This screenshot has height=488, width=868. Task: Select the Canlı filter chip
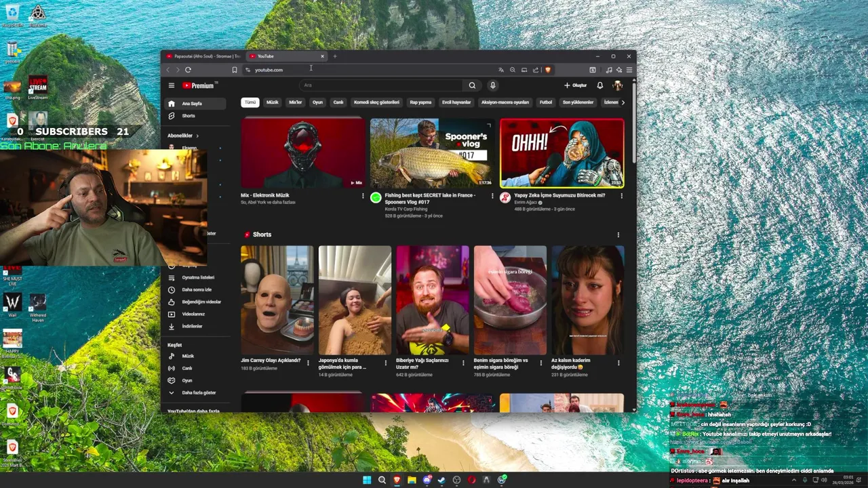(338, 102)
